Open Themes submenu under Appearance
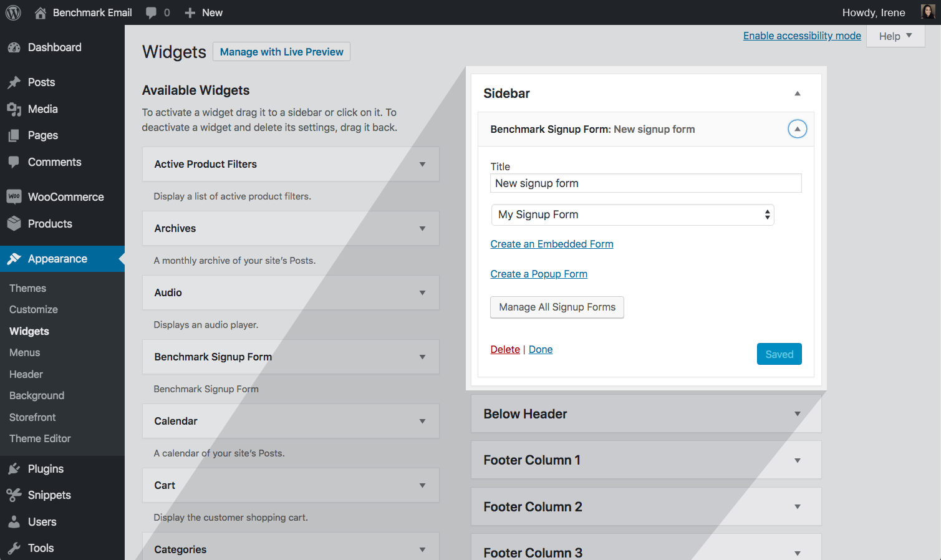941x560 pixels. point(27,288)
